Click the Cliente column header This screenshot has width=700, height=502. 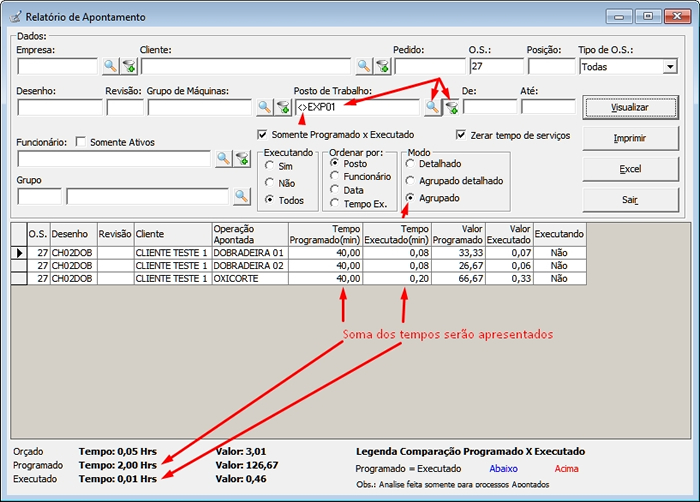[173, 234]
